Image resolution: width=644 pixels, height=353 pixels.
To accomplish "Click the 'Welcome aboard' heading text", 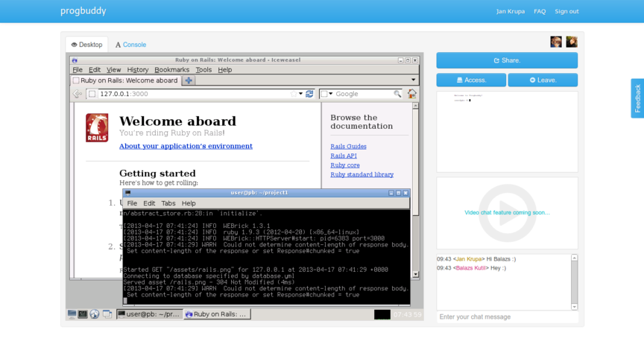I will (x=177, y=121).
